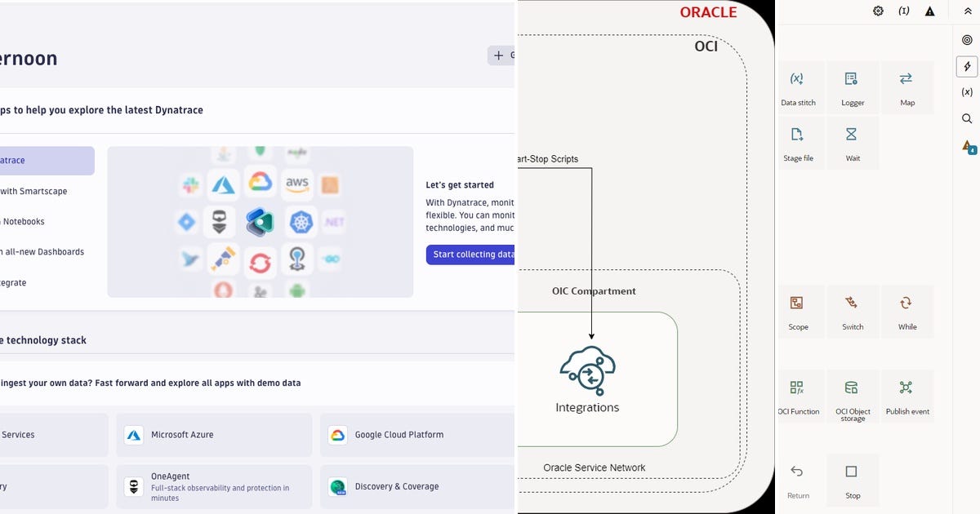
Task: Add a Wait action
Action: (x=853, y=143)
